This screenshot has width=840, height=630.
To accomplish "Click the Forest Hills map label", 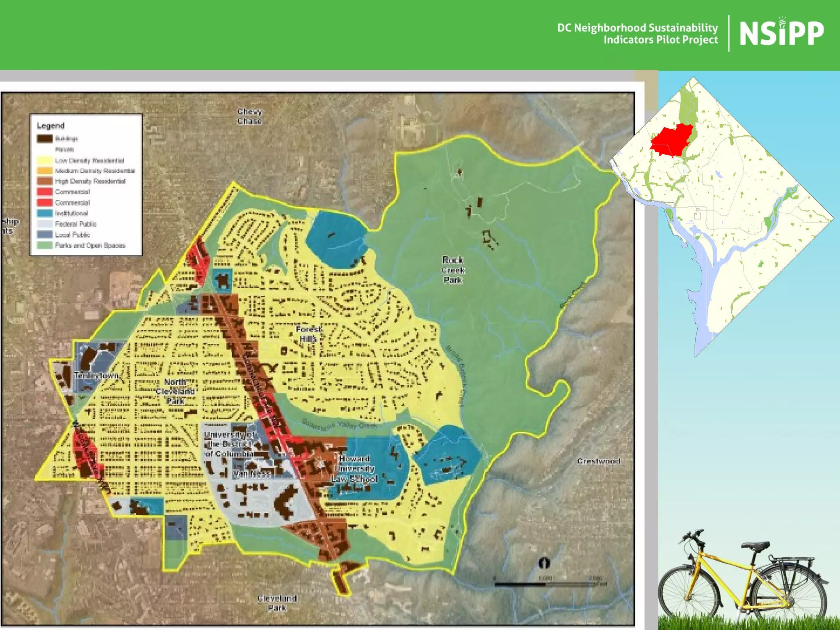I will [x=308, y=334].
